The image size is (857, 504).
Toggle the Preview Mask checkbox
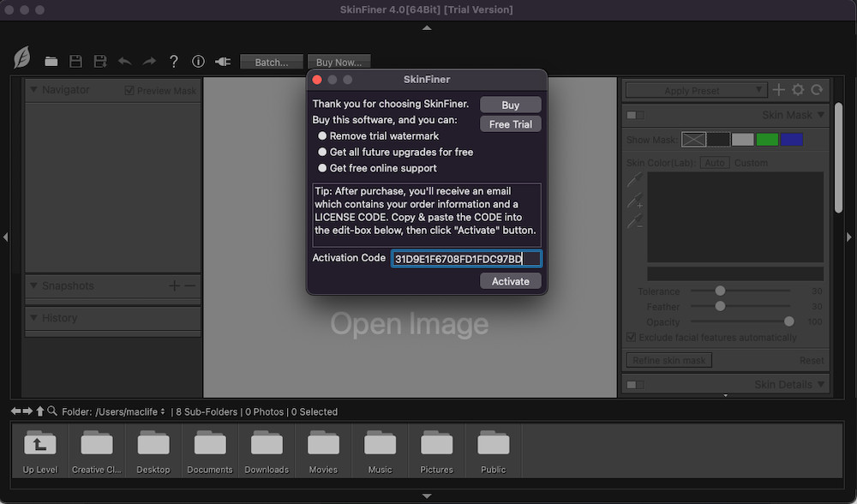click(129, 90)
